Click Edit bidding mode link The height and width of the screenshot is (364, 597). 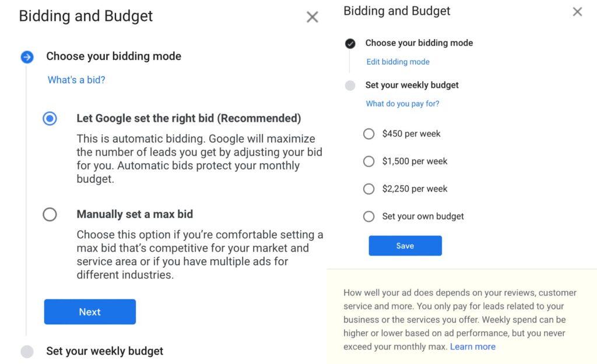[398, 62]
